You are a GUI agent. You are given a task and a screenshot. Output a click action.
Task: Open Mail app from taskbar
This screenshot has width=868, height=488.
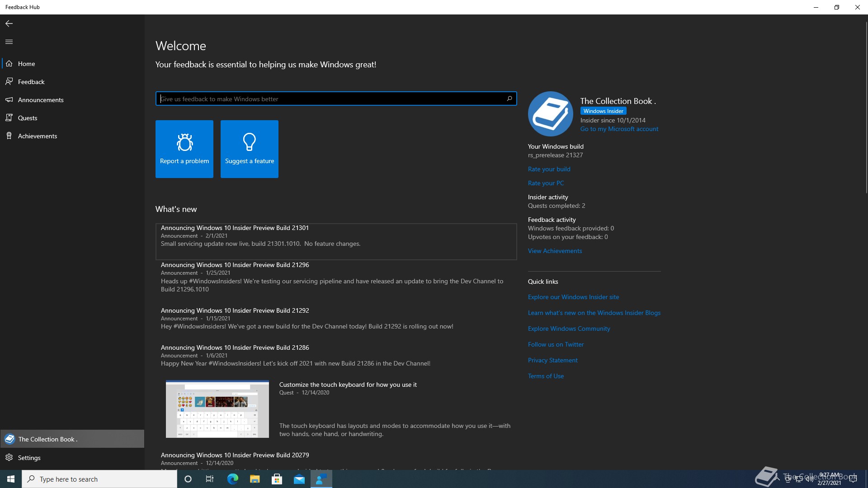(299, 479)
